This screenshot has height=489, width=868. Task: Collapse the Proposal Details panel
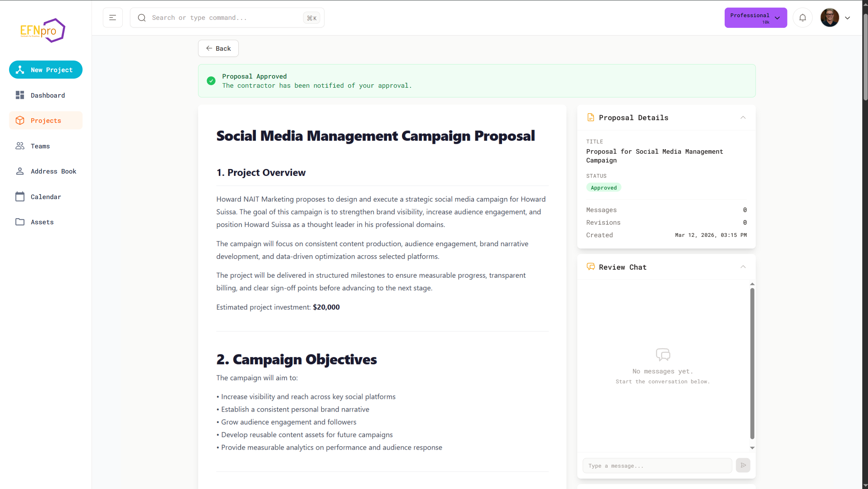(x=743, y=117)
